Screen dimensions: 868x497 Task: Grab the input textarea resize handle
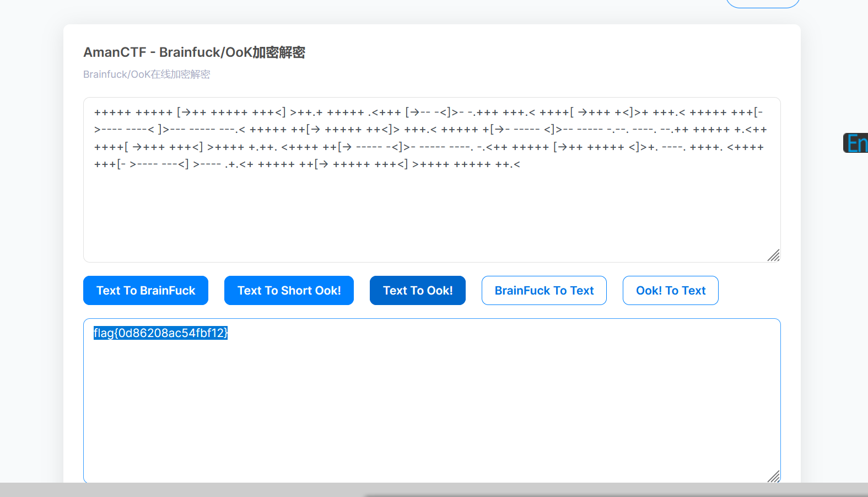pyautogui.click(x=774, y=255)
